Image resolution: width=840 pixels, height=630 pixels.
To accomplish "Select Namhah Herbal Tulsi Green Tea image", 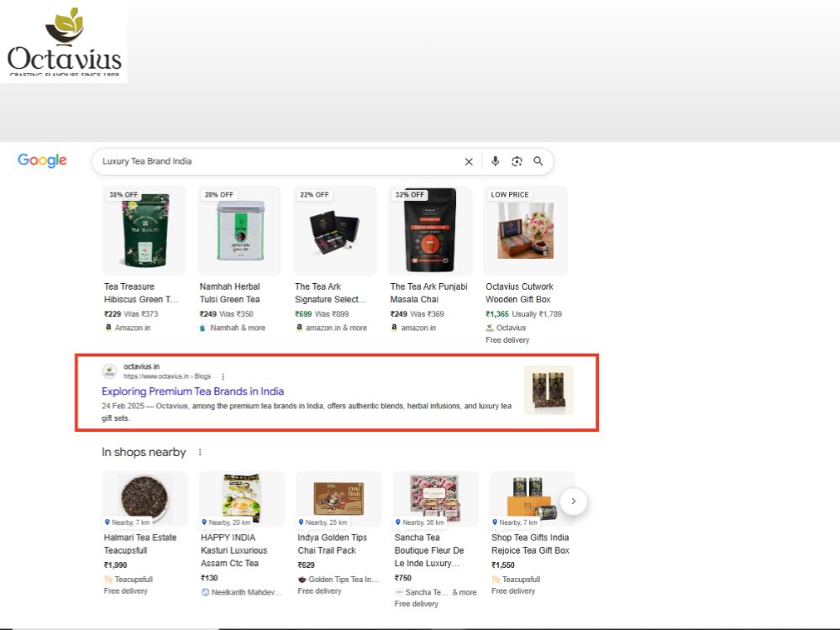I will tap(239, 230).
